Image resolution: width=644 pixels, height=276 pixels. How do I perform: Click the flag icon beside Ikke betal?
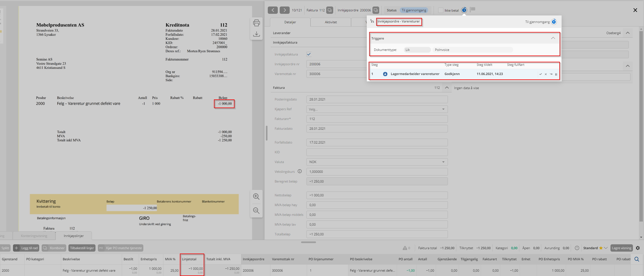[473, 9]
